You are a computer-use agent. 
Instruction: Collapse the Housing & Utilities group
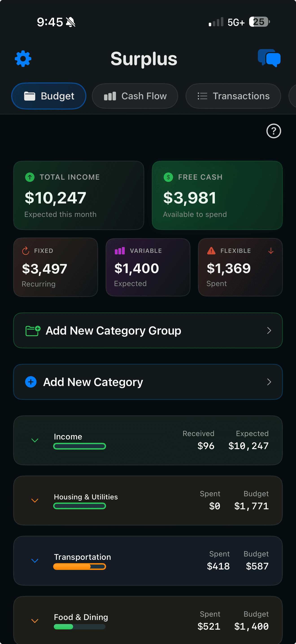35,501
